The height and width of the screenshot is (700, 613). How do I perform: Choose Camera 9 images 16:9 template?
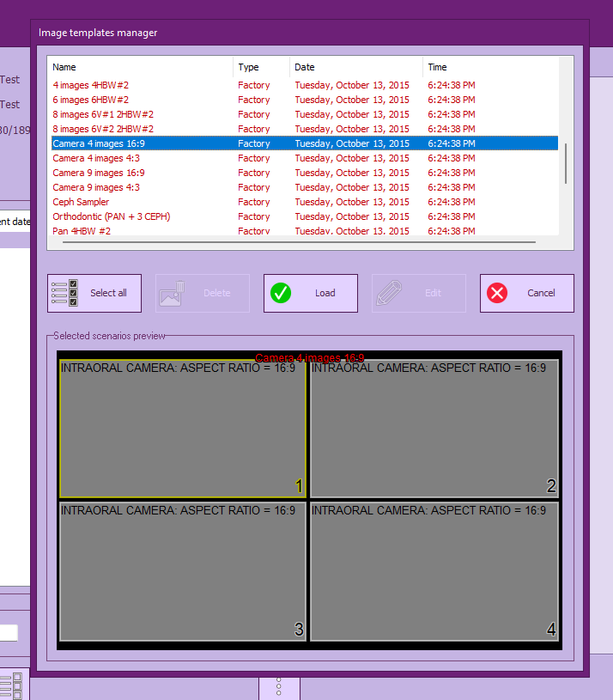(98, 173)
